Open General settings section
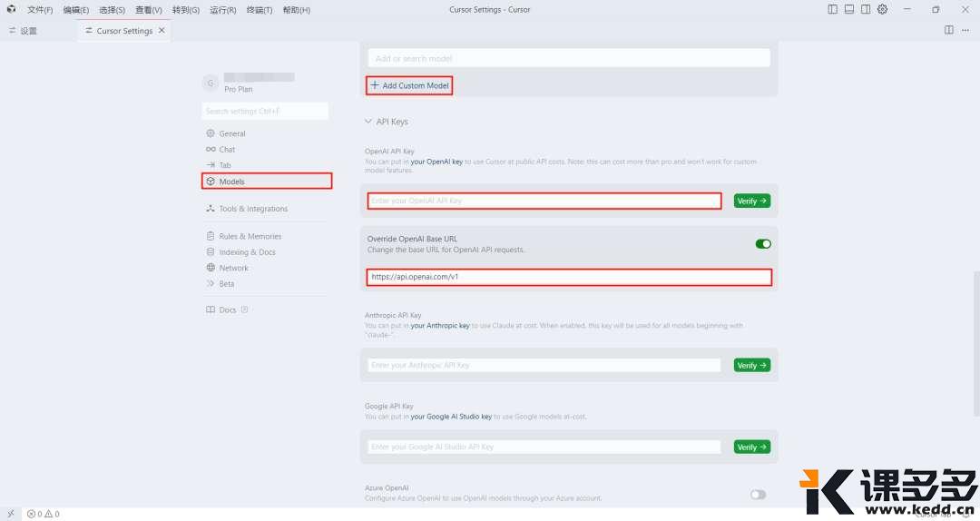 (x=232, y=133)
